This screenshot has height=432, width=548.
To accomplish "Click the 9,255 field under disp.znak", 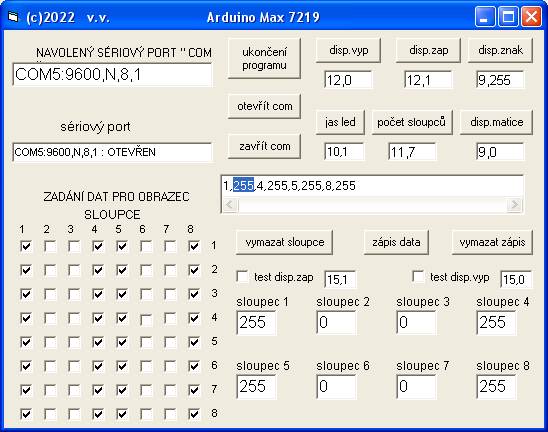I will [x=500, y=80].
